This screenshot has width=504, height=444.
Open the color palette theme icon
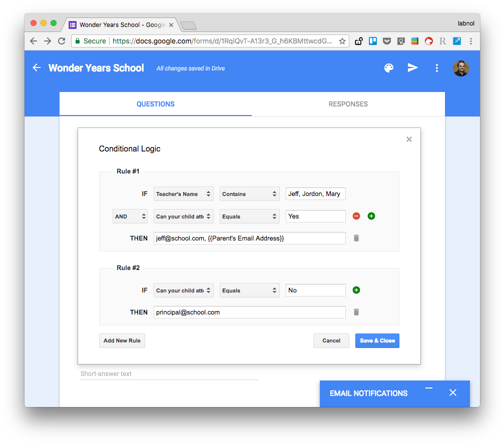point(388,67)
